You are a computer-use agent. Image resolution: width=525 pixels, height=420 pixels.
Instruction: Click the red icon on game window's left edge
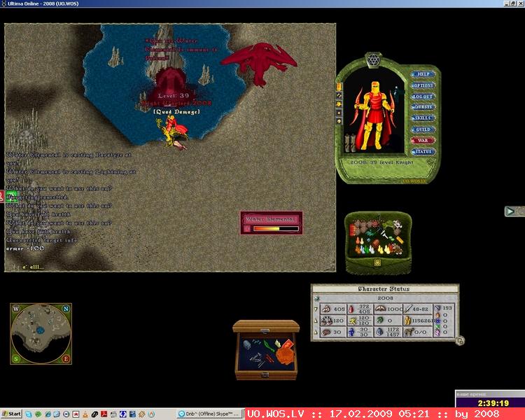pos(1,196)
